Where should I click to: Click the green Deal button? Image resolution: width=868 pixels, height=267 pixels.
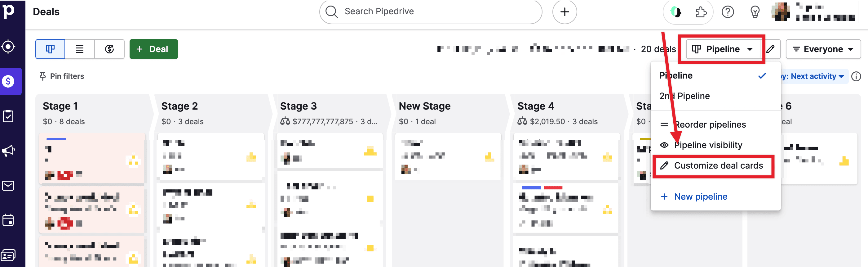pos(153,49)
